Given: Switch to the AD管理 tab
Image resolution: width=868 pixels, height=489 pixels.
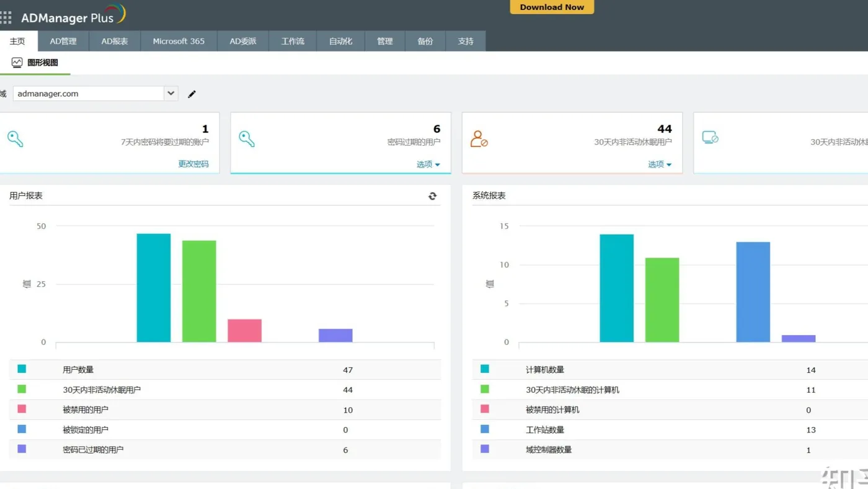Looking at the screenshot, I should (x=63, y=41).
